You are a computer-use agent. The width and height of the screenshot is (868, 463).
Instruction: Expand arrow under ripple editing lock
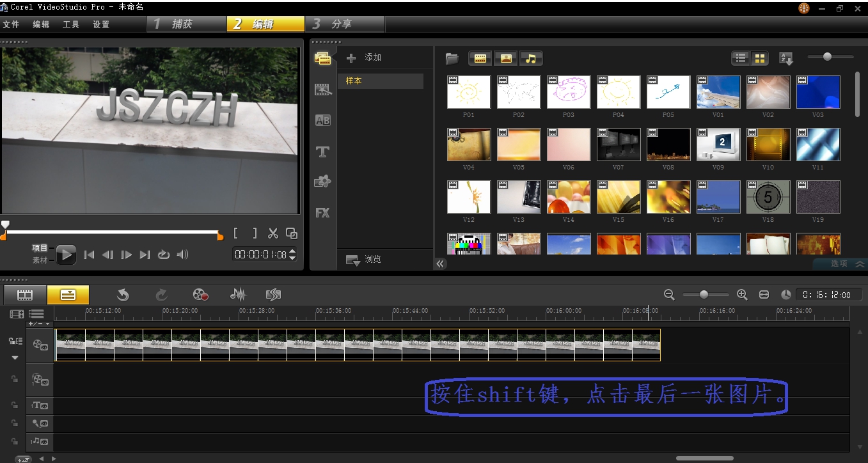coord(15,358)
